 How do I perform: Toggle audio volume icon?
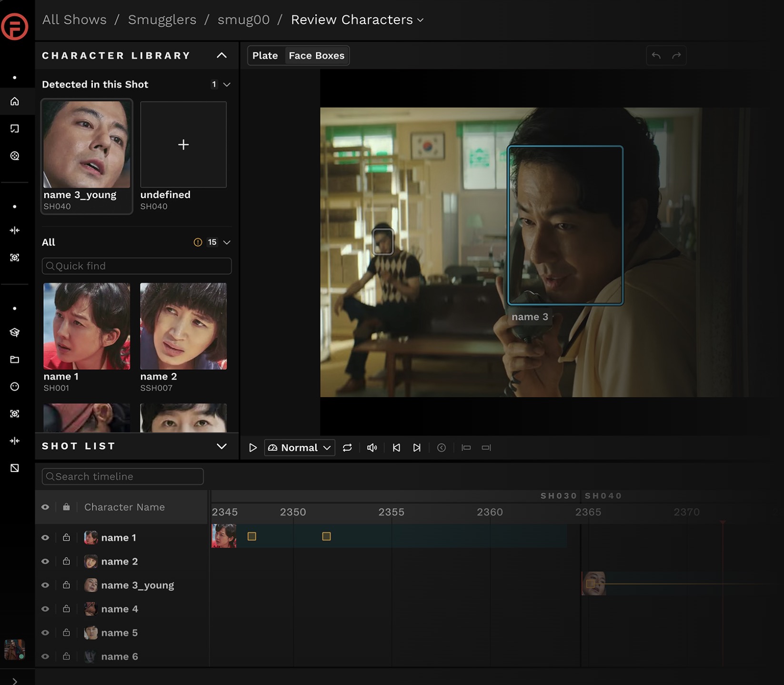point(372,448)
